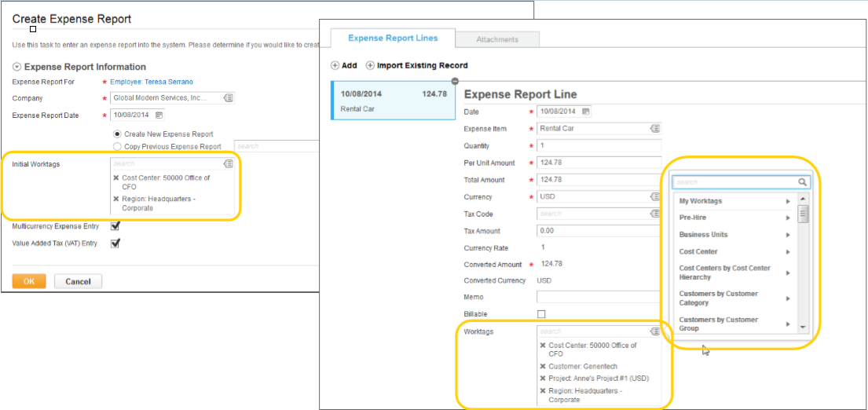Remove the Customer: Genentech worktag
This screenshot has height=410, width=868.
click(x=543, y=366)
